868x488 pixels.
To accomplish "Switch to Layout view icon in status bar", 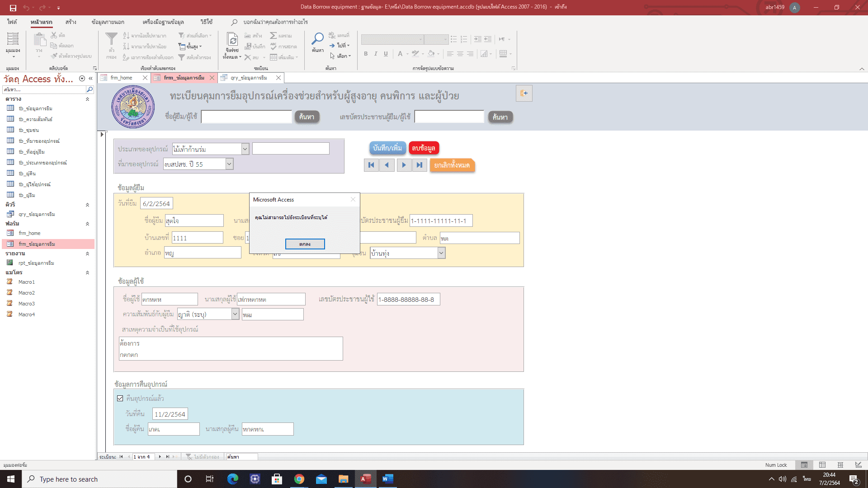I will 840,465.
